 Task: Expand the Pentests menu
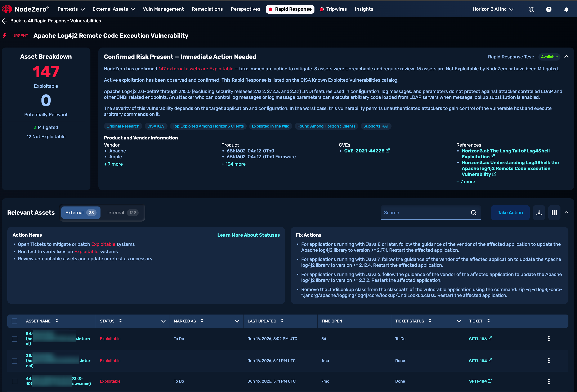(x=71, y=9)
